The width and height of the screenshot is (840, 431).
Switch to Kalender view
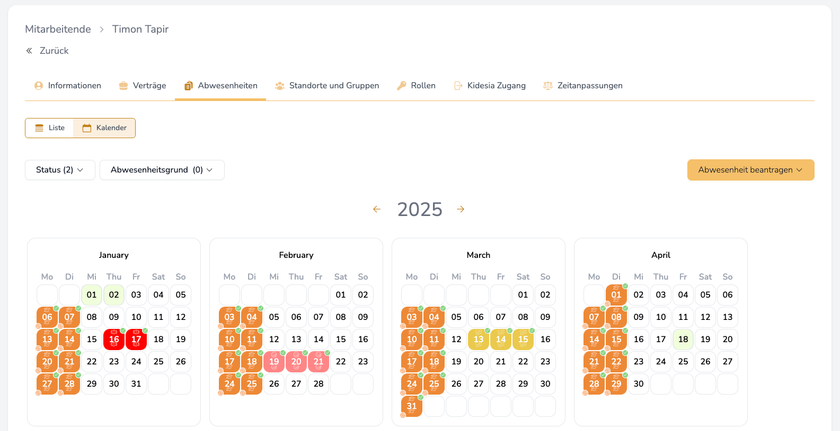[x=104, y=128]
